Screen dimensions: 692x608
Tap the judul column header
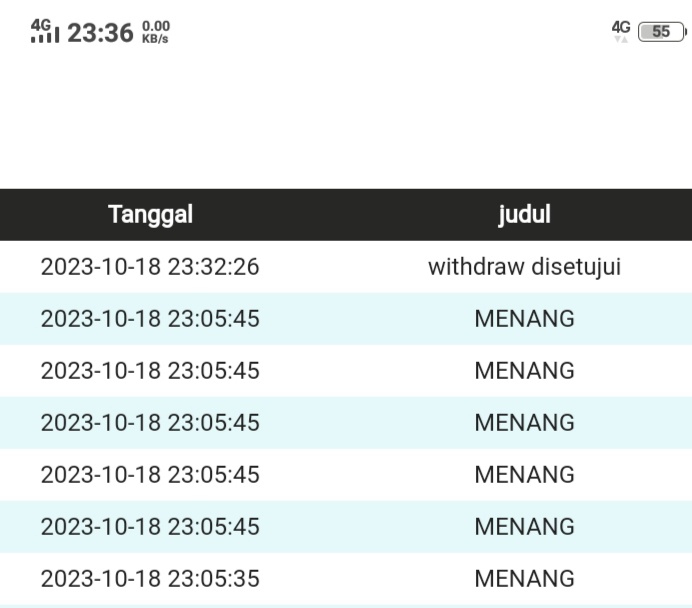(x=524, y=214)
